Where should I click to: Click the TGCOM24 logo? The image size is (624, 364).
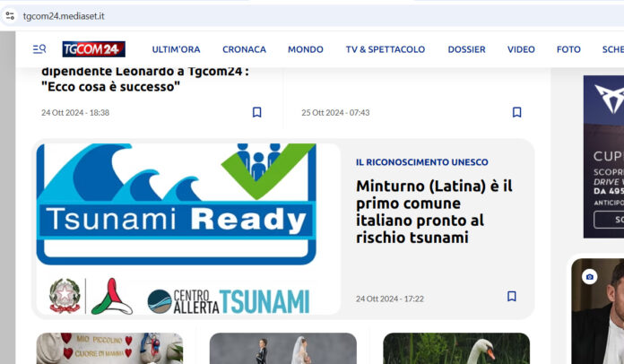click(93, 49)
